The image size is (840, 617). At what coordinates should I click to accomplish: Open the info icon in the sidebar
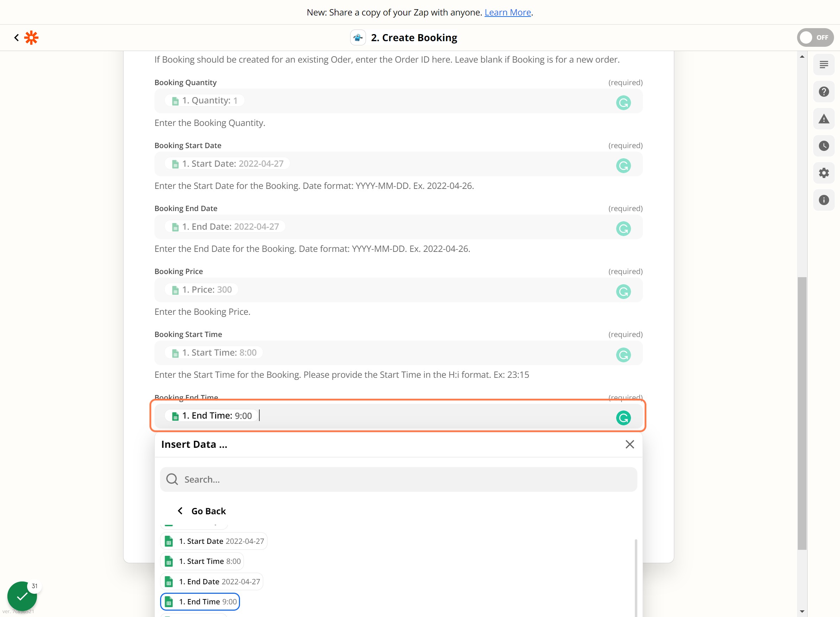pos(823,200)
